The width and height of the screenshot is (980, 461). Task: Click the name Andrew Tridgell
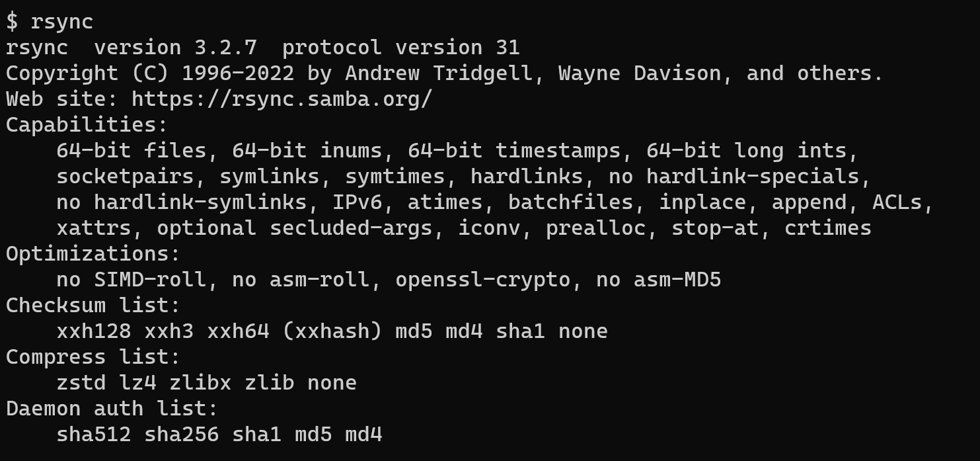pos(438,73)
